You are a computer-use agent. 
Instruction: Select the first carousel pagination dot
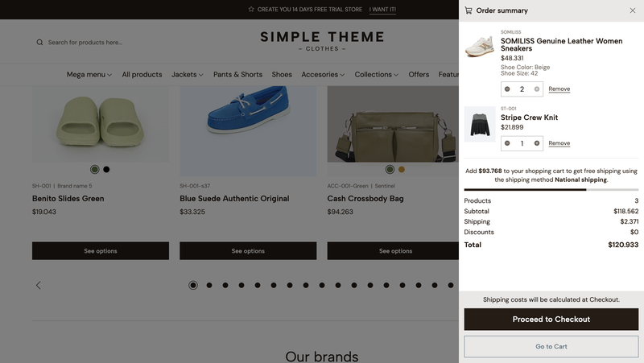click(x=193, y=285)
